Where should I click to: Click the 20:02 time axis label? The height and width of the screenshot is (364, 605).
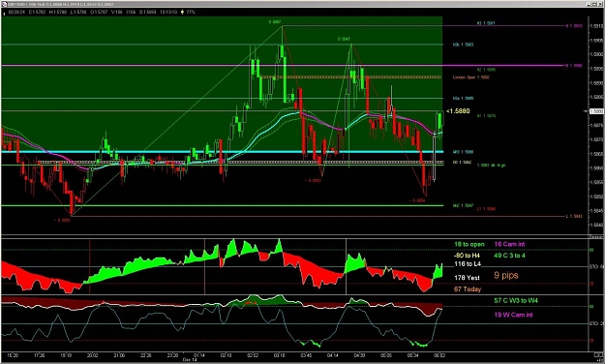point(93,355)
